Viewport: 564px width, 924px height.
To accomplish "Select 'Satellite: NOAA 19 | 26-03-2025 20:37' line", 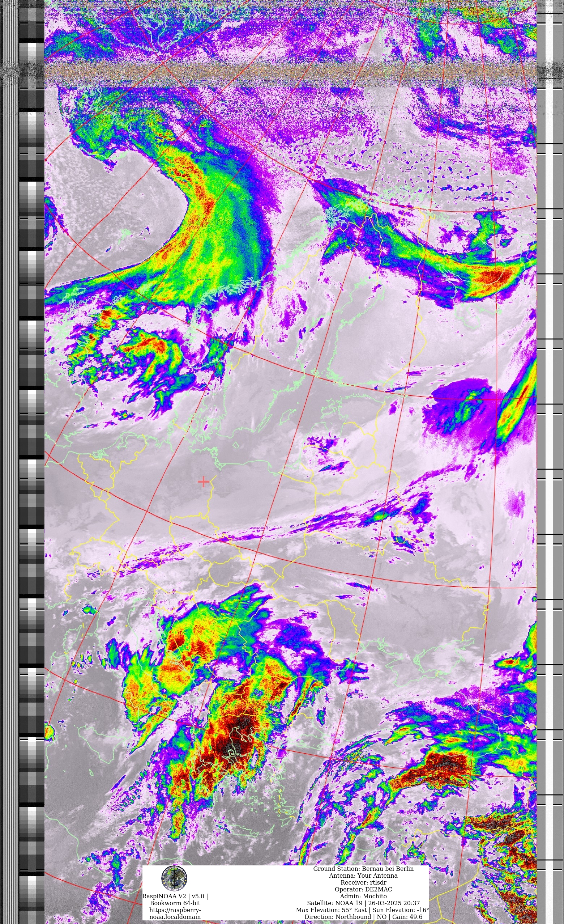I will coord(363,903).
